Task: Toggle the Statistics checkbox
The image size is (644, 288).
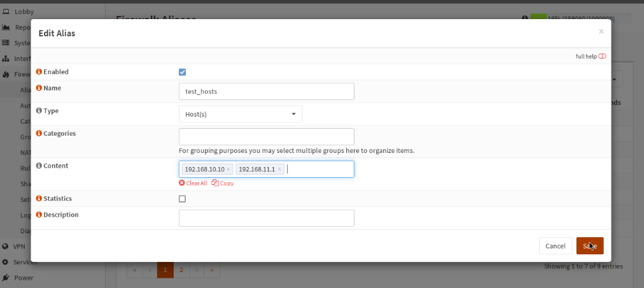Action: [x=183, y=199]
